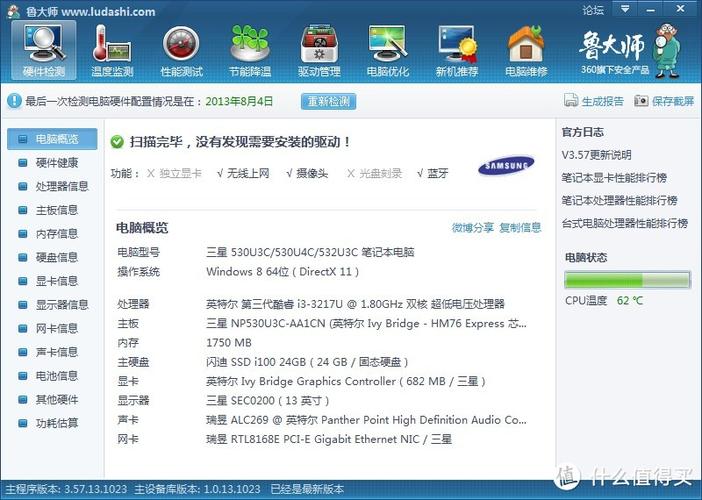Click the 三星 530U3C computer model value
Viewport: 702px width, 500px height.
pyautogui.click(x=310, y=252)
